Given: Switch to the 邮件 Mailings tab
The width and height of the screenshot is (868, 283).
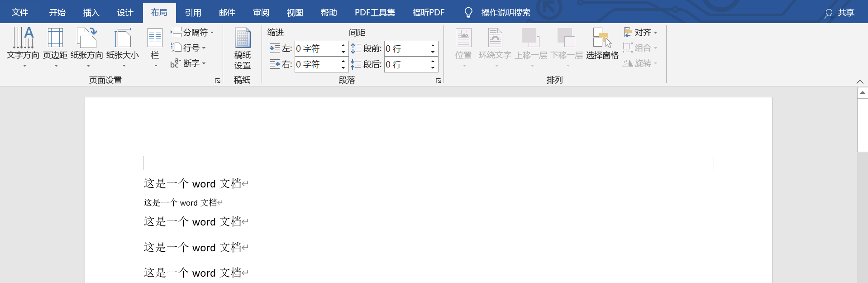Looking at the screenshot, I should 227,13.
